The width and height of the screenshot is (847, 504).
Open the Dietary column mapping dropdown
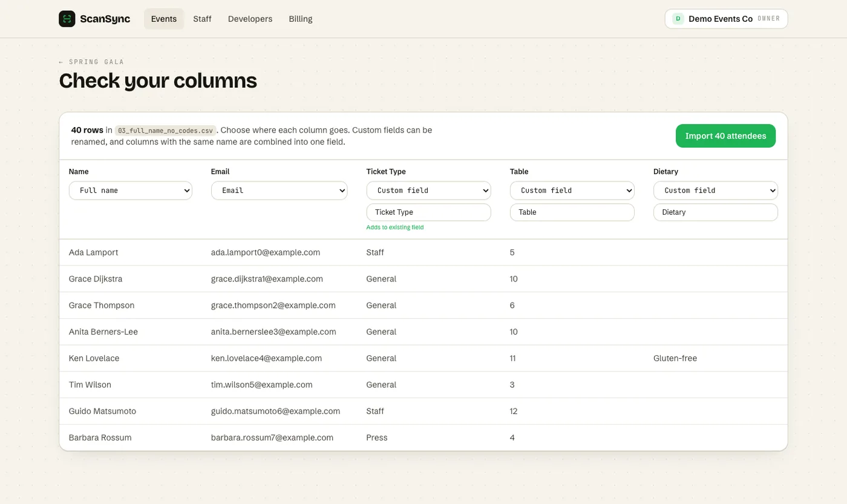[x=716, y=191]
